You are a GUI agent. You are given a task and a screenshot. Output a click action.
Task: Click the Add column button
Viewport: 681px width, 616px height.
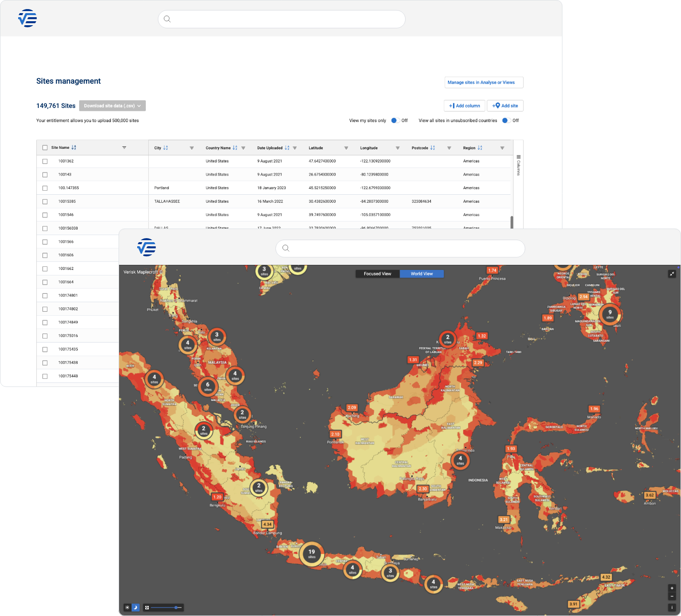(465, 106)
